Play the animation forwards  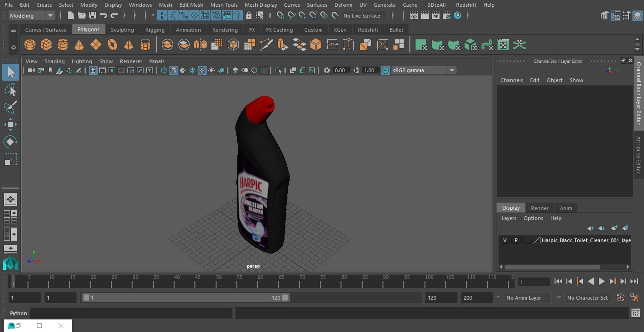601,281
